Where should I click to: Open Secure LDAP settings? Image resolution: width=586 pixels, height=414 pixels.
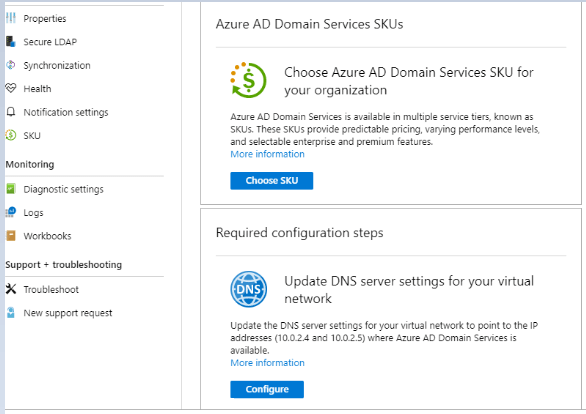click(50, 42)
